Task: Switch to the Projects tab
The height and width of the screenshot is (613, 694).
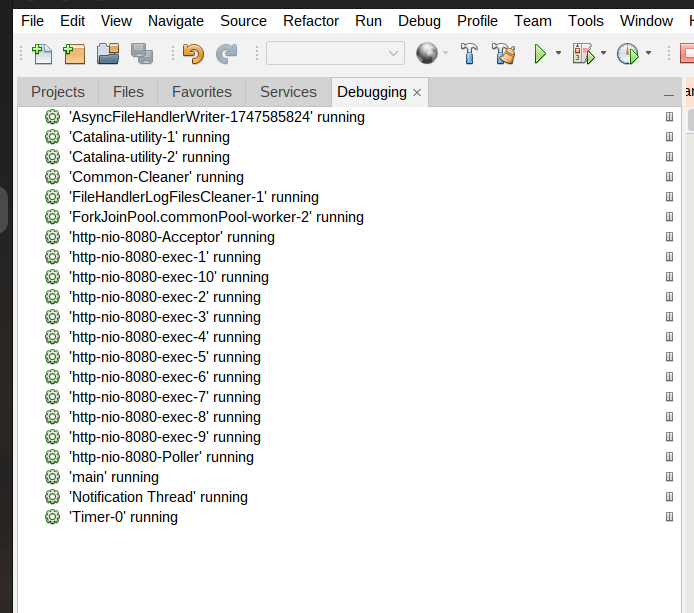Action: (58, 92)
